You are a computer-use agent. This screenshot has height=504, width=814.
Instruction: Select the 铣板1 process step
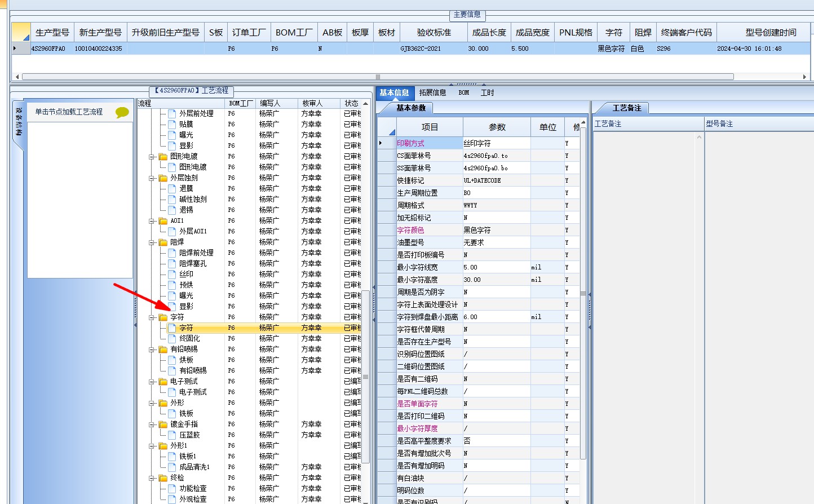(188, 456)
